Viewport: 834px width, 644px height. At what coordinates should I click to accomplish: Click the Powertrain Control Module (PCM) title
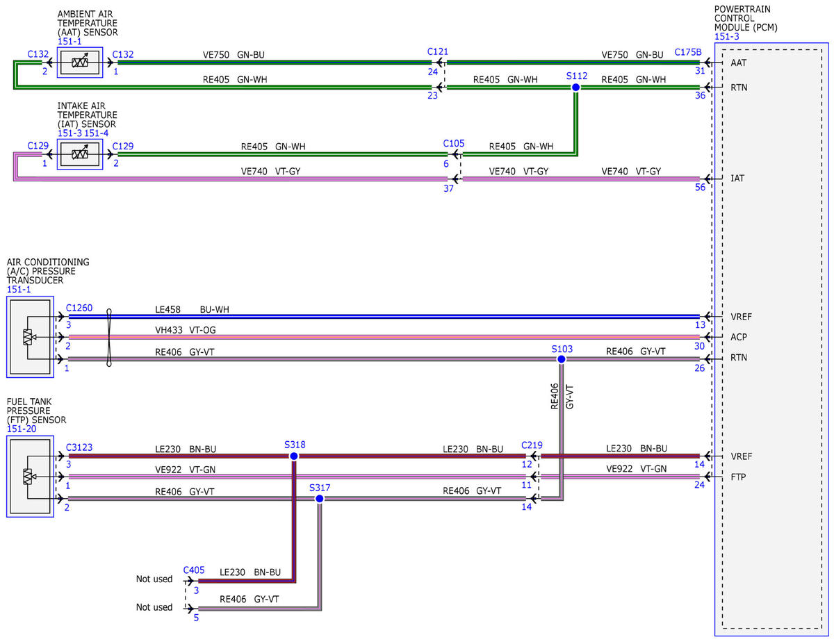(746, 18)
